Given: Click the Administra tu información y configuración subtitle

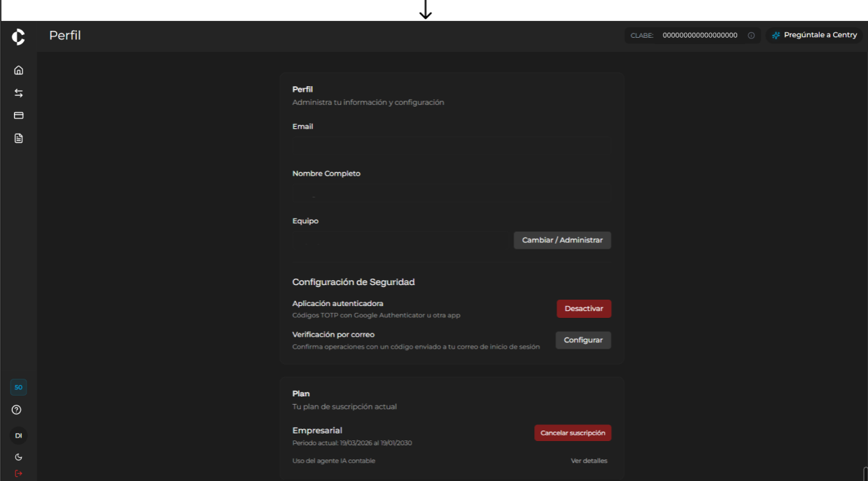Looking at the screenshot, I should pos(368,102).
